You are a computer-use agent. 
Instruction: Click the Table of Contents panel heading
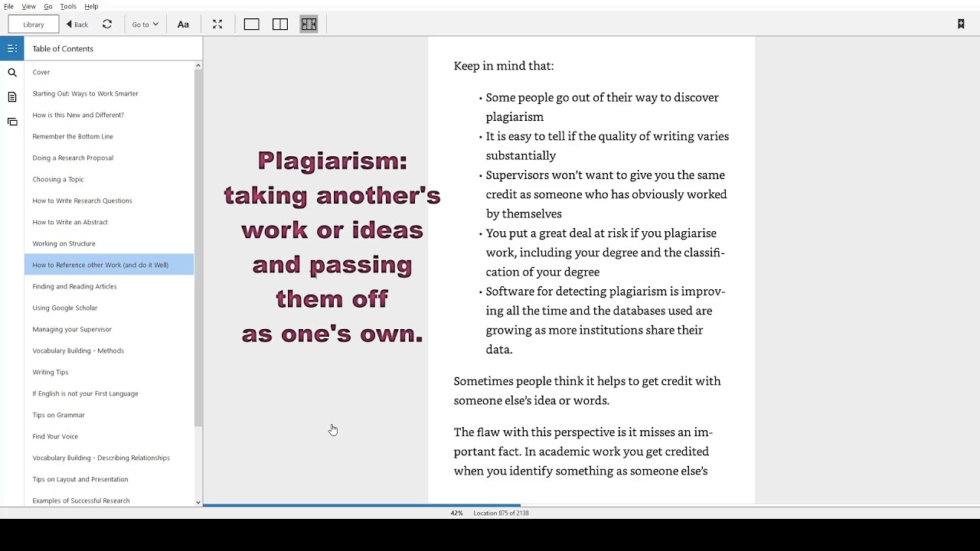(x=63, y=48)
